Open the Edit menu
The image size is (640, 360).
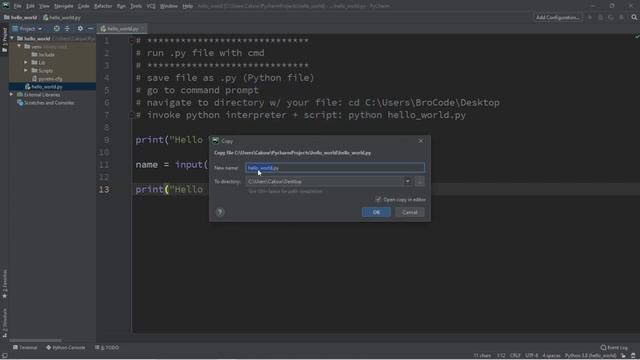(31, 6)
